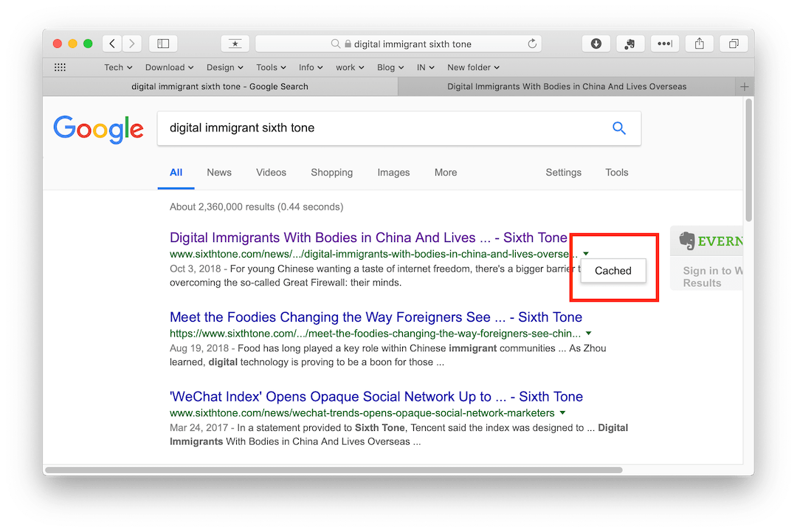Open Google search Tools filter
This screenshot has height=532, width=797.
pos(616,173)
